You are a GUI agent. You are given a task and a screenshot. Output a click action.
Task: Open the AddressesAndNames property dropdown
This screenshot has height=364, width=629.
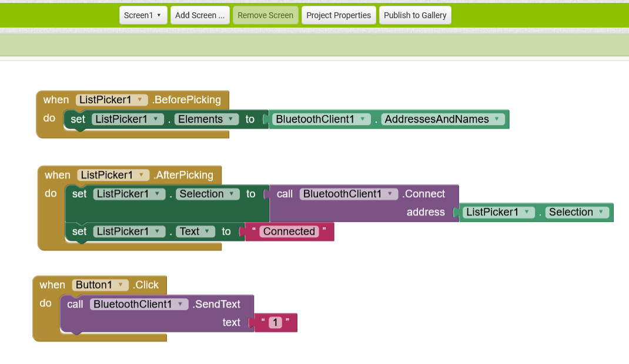click(497, 119)
